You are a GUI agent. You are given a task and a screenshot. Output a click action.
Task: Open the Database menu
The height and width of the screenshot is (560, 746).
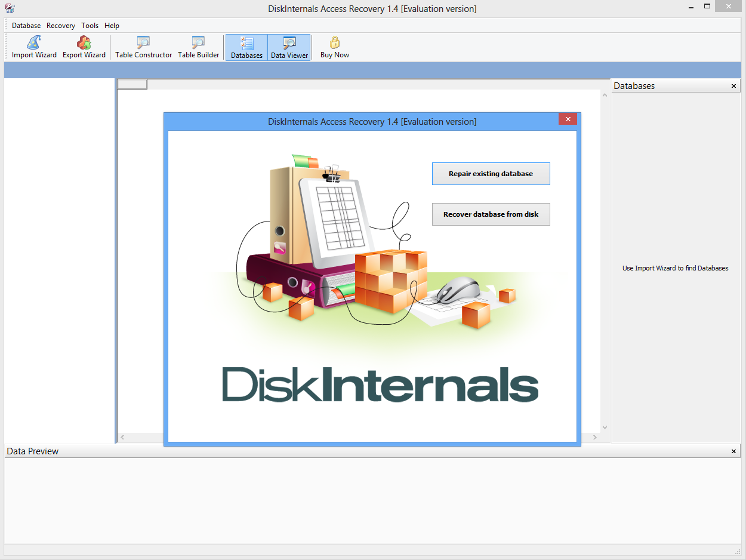tap(26, 26)
